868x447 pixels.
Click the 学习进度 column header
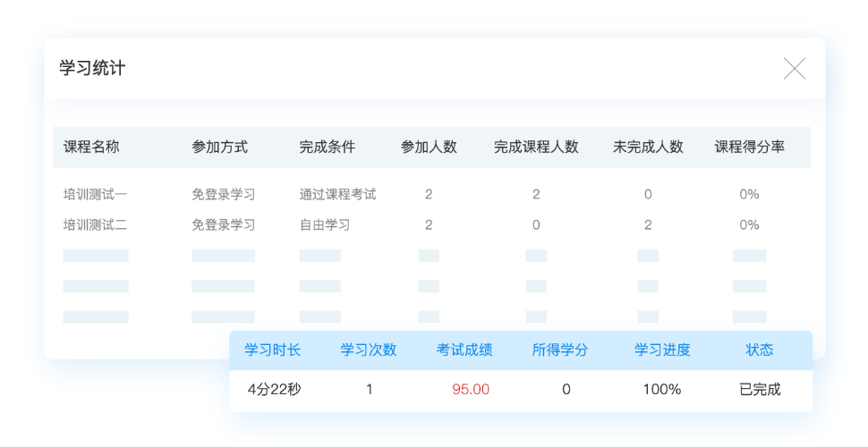tap(662, 350)
